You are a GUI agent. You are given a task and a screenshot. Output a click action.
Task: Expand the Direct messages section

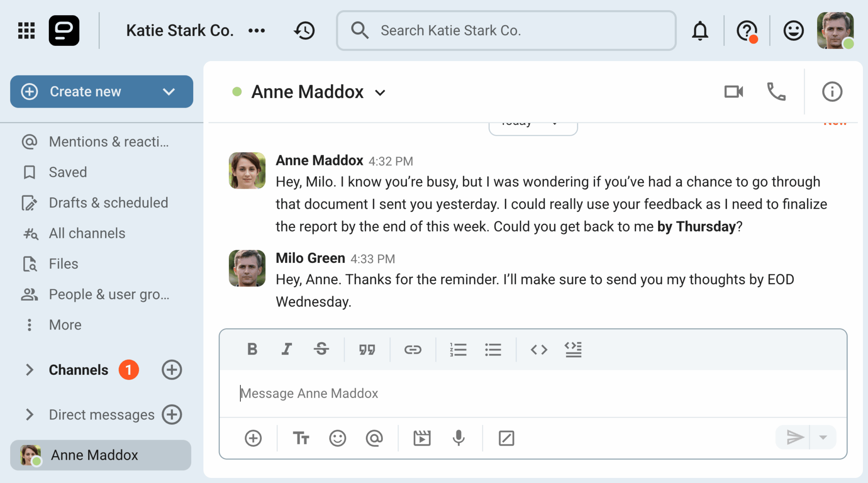pos(29,414)
